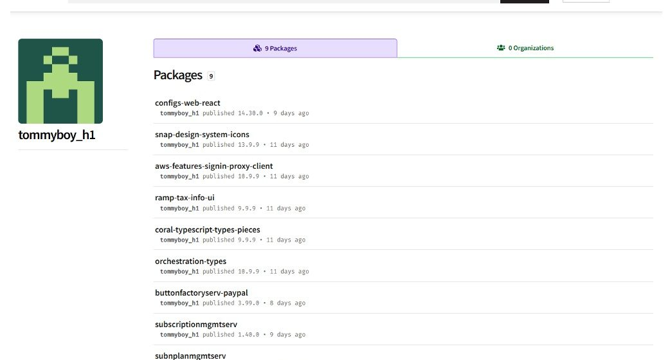
Task: Open the subscriptionmgmtserv package
Action: (x=196, y=325)
